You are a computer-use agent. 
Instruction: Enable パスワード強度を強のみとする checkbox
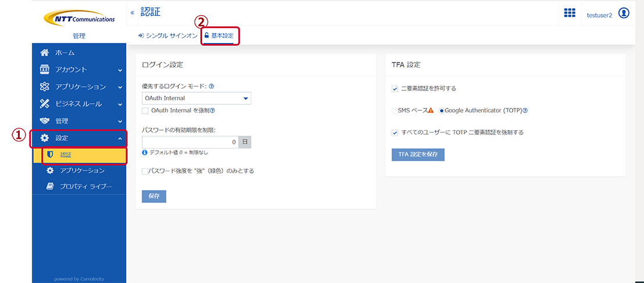click(145, 171)
